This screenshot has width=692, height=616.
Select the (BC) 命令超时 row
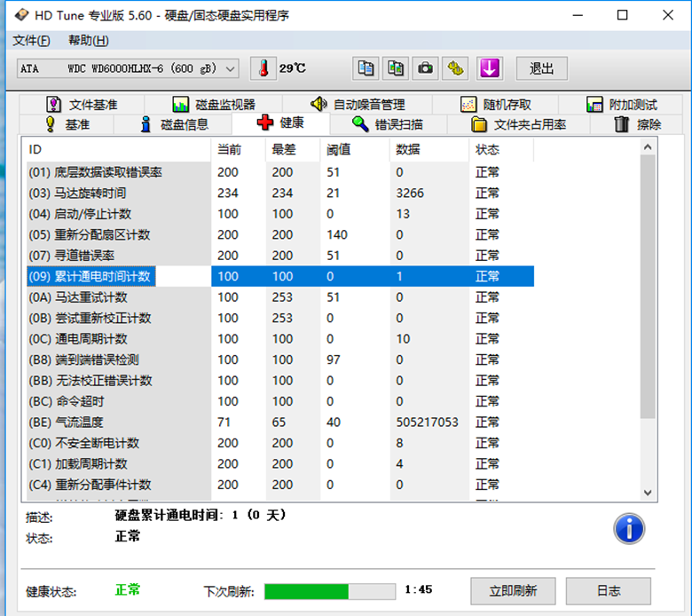coord(280,401)
